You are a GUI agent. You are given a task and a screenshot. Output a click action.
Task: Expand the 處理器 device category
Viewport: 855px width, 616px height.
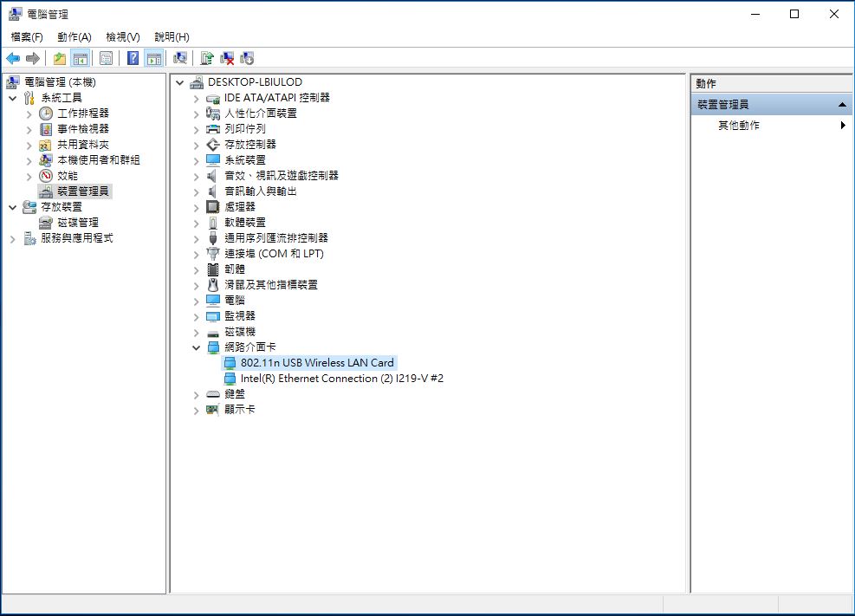(197, 208)
